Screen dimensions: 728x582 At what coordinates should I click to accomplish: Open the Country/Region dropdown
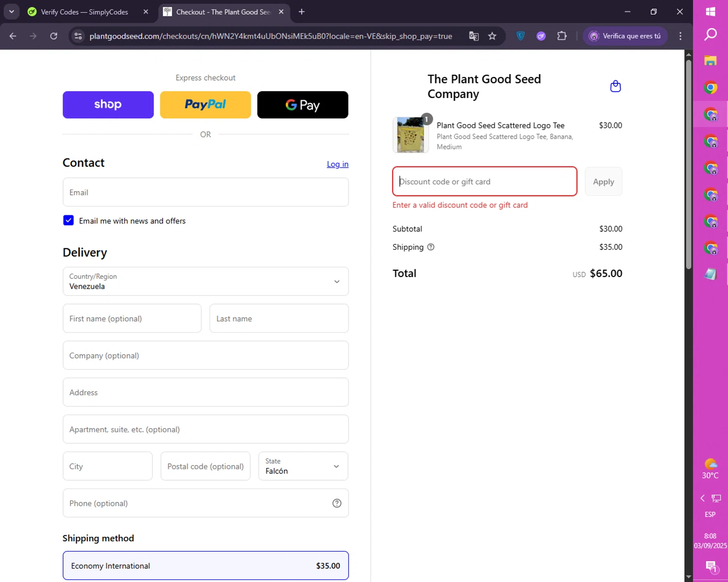pos(206,281)
